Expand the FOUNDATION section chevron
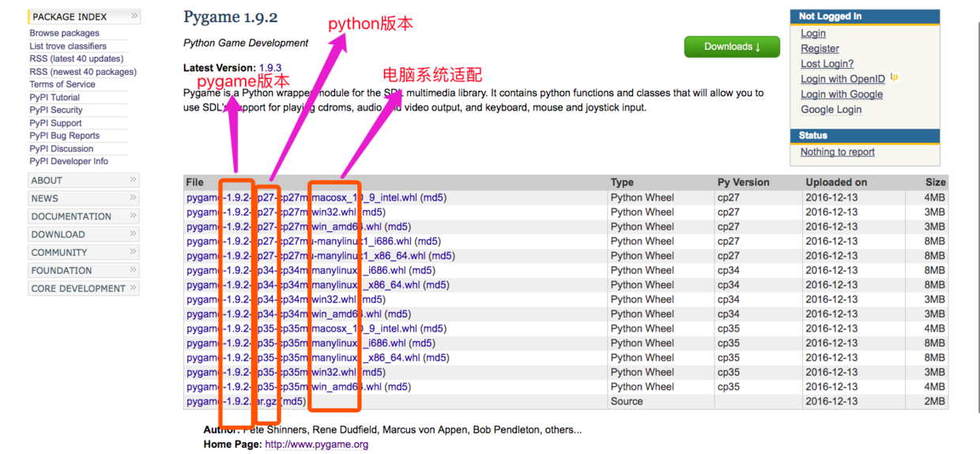This screenshot has width=980, height=454. (133, 270)
